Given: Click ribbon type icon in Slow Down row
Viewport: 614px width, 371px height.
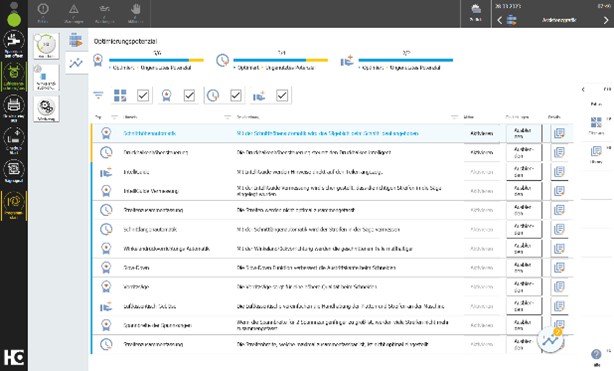Looking at the screenshot, I should point(106,268).
